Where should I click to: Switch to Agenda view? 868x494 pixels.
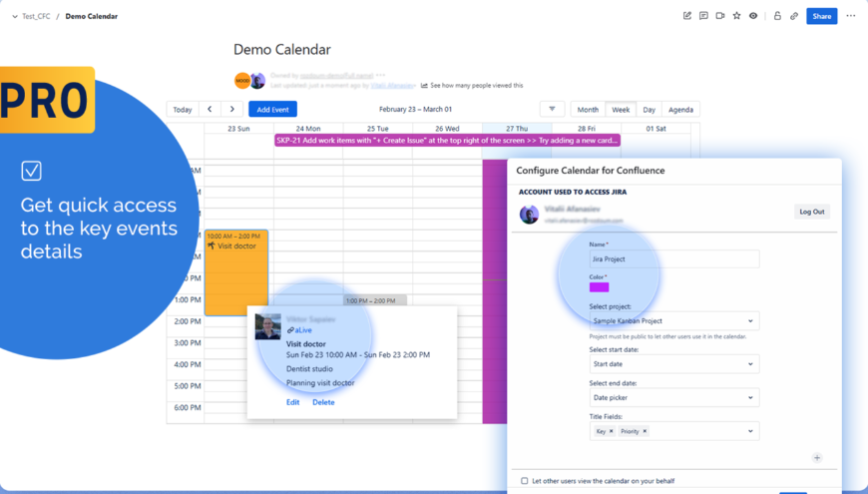coord(680,109)
